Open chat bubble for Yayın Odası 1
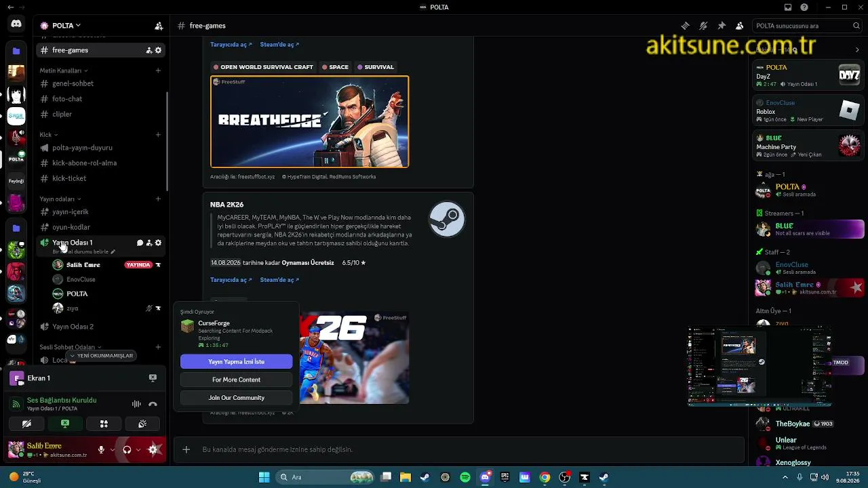This screenshot has height=488, width=868. coord(140,243)
